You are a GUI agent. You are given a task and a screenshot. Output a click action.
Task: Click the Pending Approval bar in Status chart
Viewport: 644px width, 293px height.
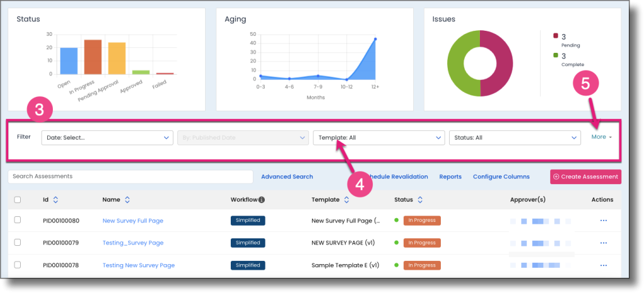[x=117, y=58]
